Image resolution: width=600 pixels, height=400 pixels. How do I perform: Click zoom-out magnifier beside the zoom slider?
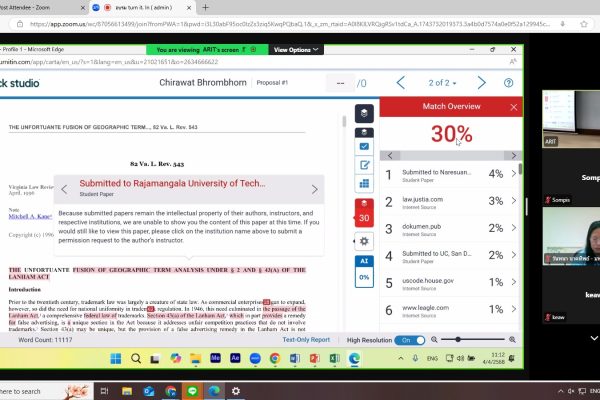point(434,340)
